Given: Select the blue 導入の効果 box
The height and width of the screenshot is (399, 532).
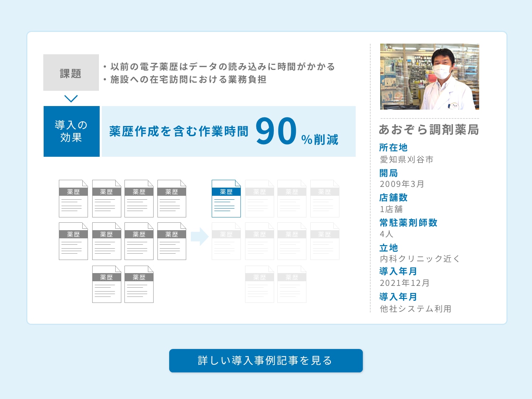Looking at the screenshot, I should click(x=71, y=131).
